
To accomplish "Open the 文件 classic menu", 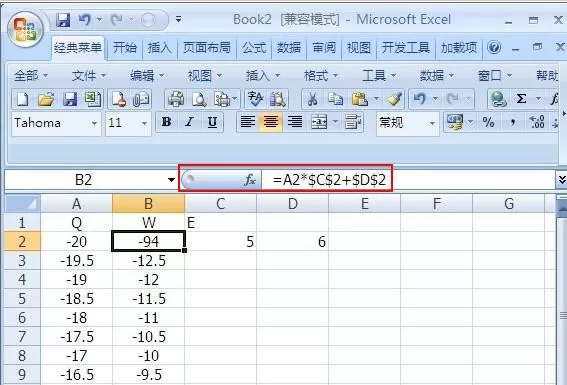I will tap(89, 76).
